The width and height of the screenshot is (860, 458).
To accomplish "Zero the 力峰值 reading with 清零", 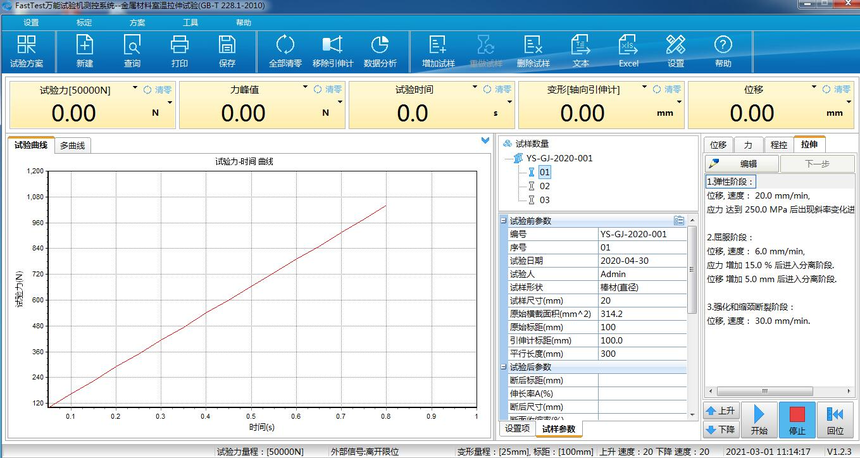I will click(328, 89).
